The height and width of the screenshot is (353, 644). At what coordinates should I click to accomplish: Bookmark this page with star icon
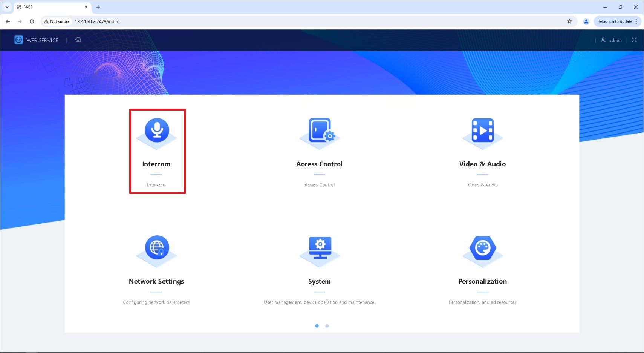pos(569,21)
